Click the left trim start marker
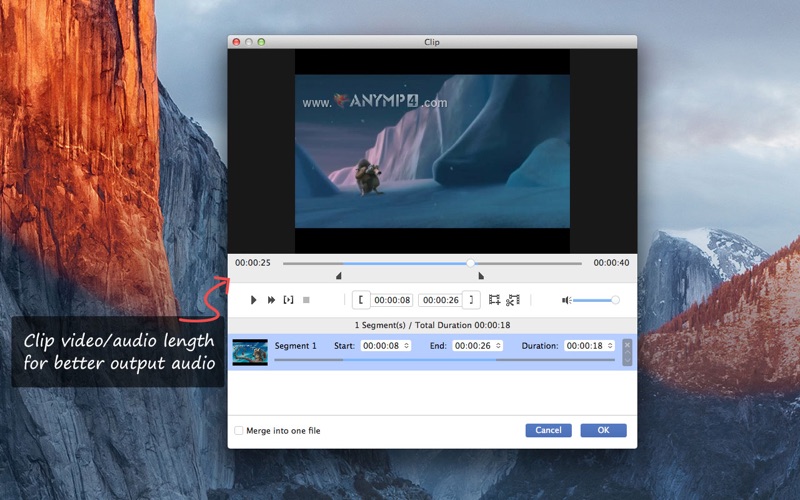Image resolution: width=800 pixels, height=500 pixels. click(338, 276)
